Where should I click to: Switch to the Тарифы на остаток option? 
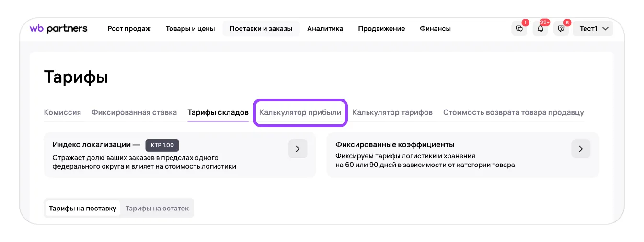[157, 209]
